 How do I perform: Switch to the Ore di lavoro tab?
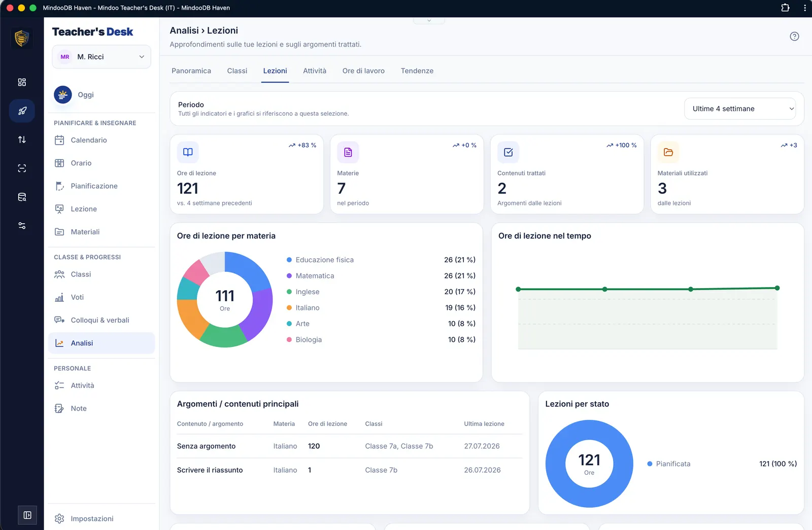tap(363, 71)
